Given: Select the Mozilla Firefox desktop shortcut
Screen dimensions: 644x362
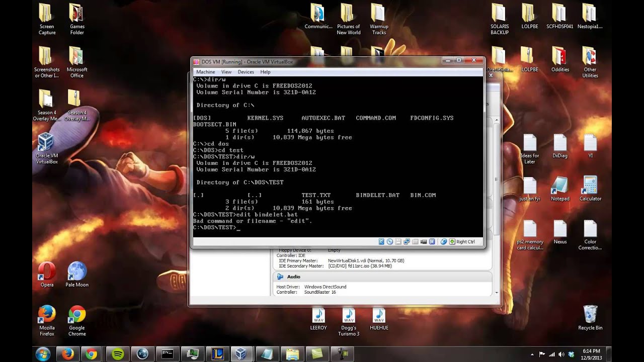Looking at the screenshot, I should pyautogui.click(x=47, y=321).
